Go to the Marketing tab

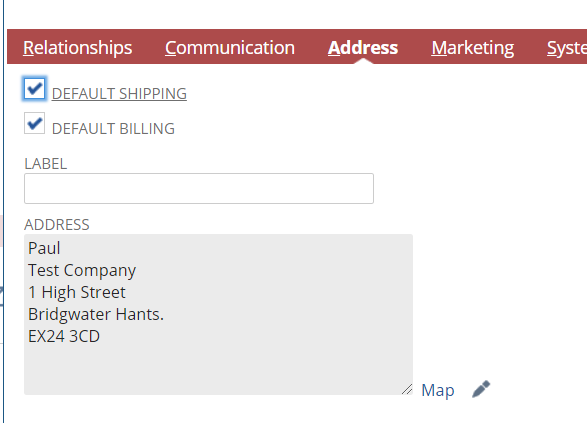[x=472, y=48]
